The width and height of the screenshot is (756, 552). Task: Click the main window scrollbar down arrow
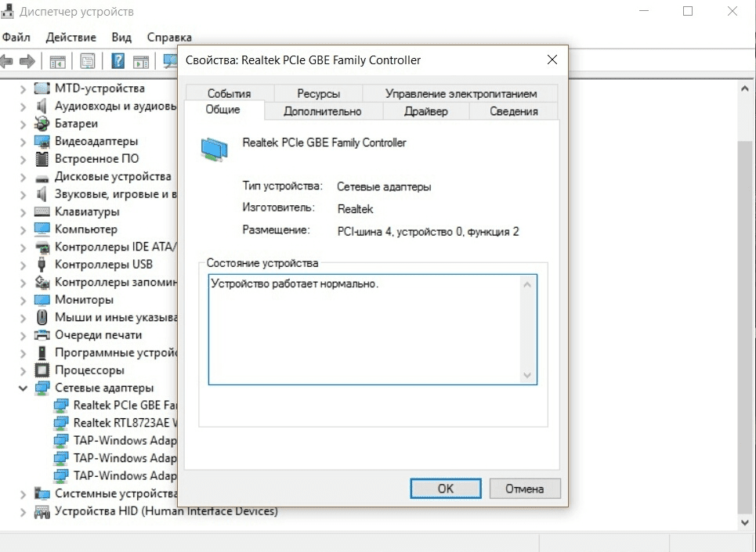pos(745,522)
